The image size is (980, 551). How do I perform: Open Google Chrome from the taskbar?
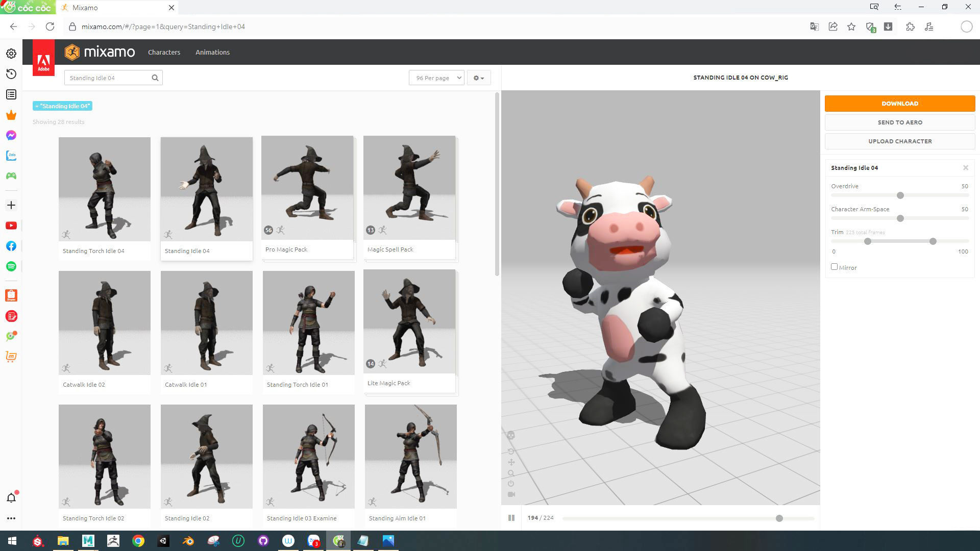pos(138,541)
